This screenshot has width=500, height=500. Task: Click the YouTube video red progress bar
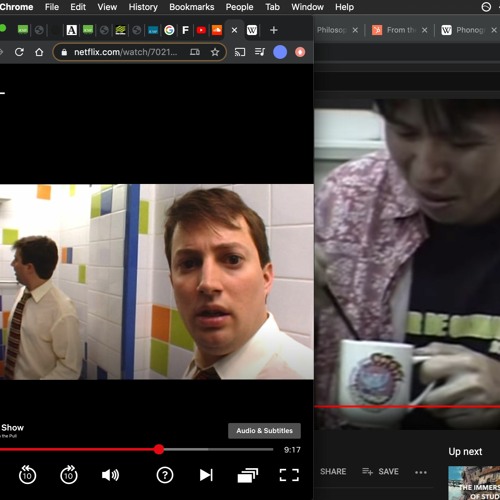pos(407,406)
